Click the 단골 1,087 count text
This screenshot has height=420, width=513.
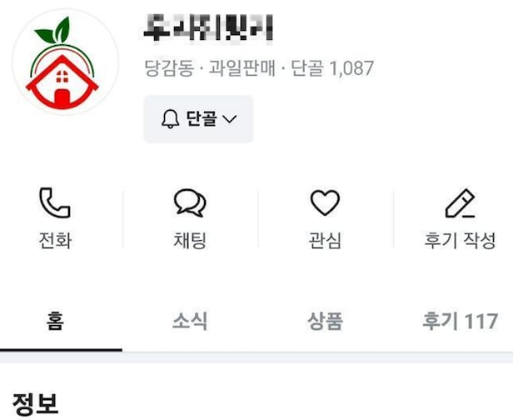332,68
